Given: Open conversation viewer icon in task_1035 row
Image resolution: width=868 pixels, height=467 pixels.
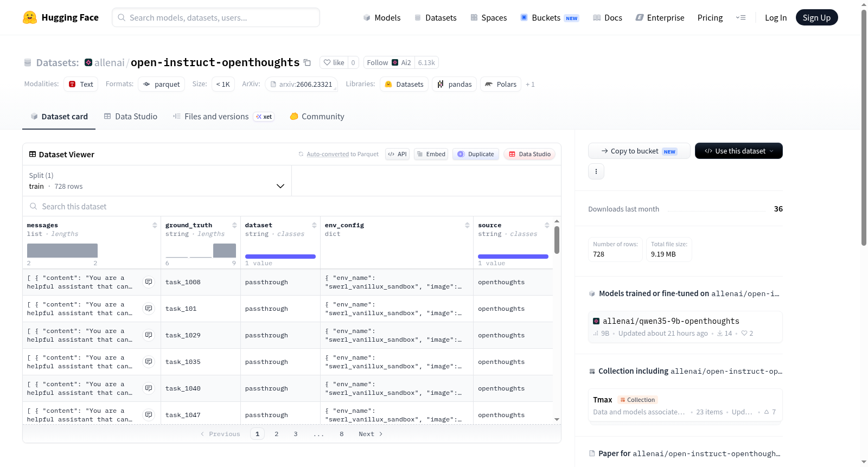Looking at the screenshot, I should tap(149, 362).
